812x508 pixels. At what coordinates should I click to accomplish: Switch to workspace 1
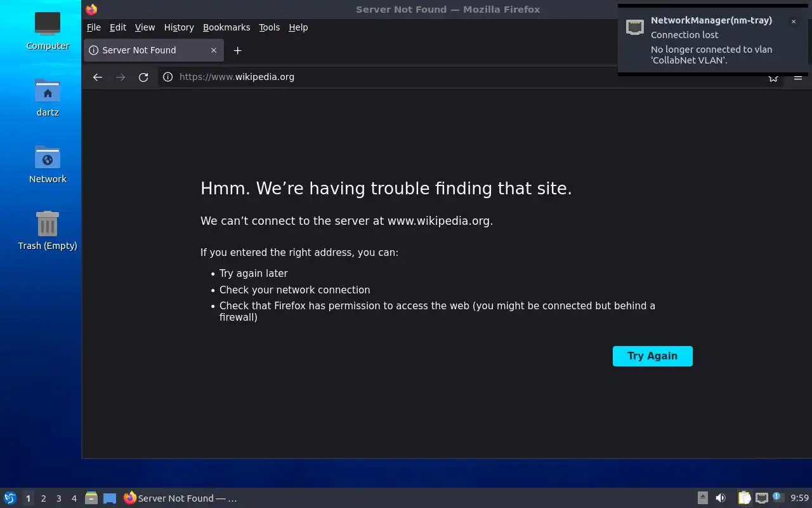point(28,498)
